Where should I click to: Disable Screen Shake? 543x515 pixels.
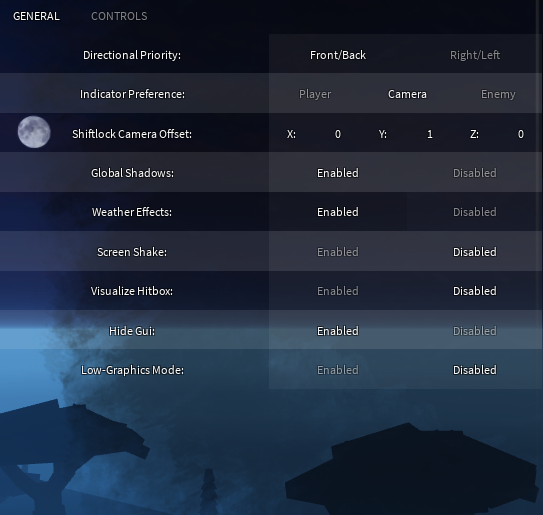[x=475, y=252]
